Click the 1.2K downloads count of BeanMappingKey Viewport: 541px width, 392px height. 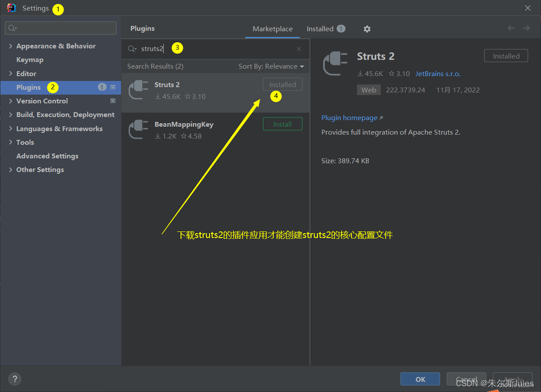pyautogui.click(x=166, y=136)
